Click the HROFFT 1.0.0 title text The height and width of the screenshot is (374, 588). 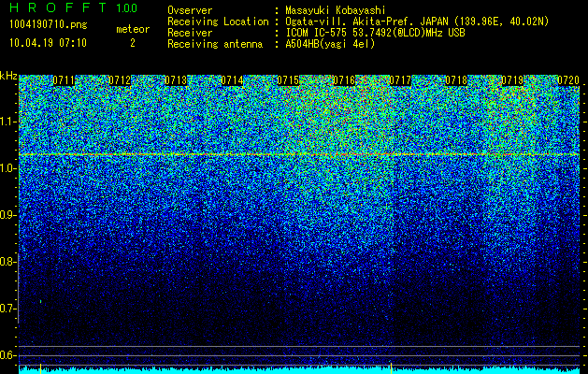pos(74,7)
